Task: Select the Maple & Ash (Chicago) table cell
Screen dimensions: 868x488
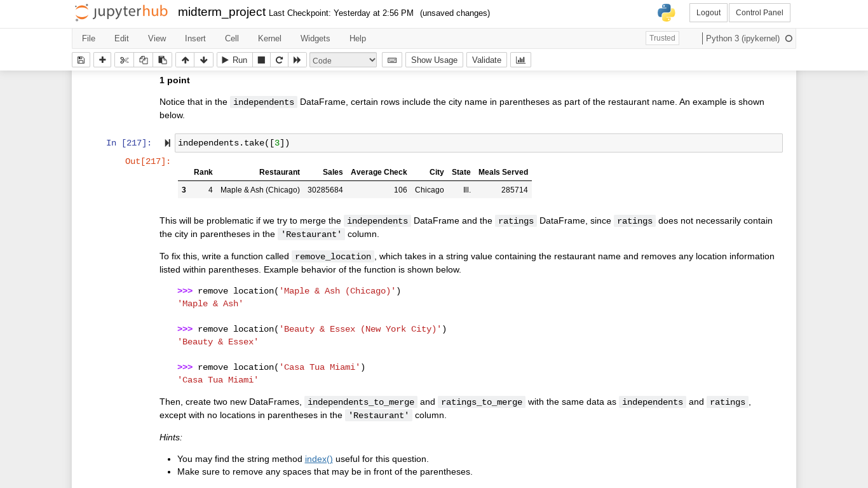Action: 260,190
